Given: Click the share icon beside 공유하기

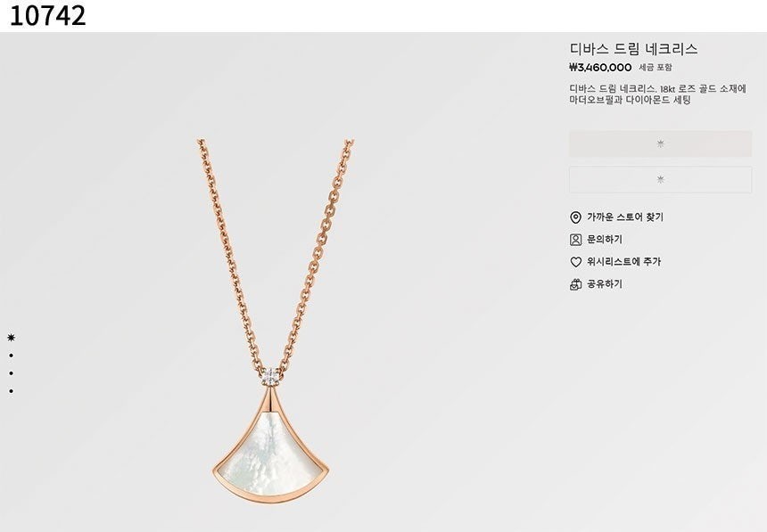Looking at the screenshot, I should [x=576, y=284].
